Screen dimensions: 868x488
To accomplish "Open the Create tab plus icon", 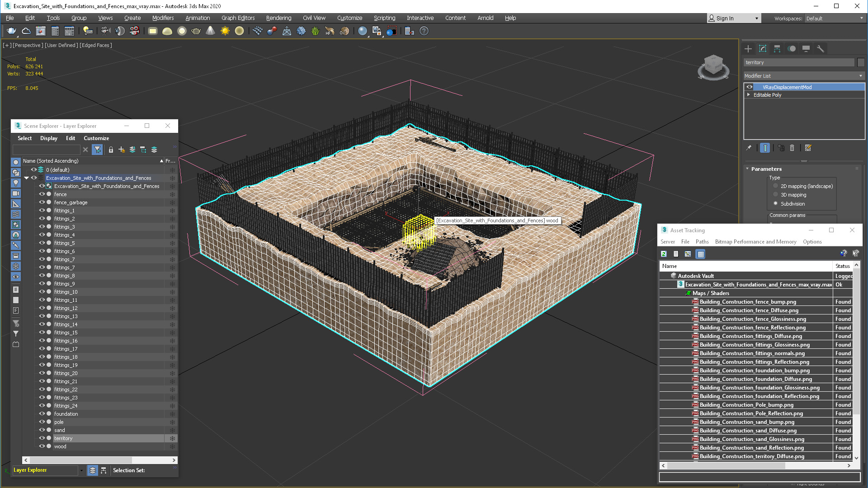I will pos(748,49).
